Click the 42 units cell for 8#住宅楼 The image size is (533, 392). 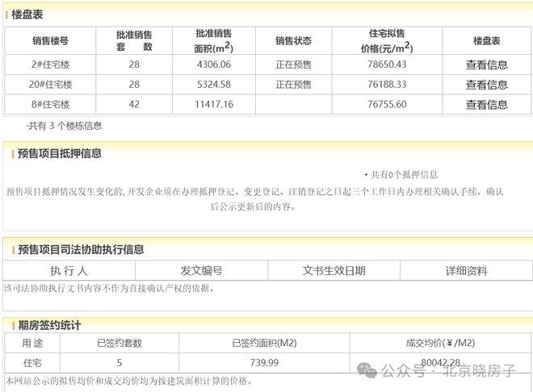click(x=134, y=105)
